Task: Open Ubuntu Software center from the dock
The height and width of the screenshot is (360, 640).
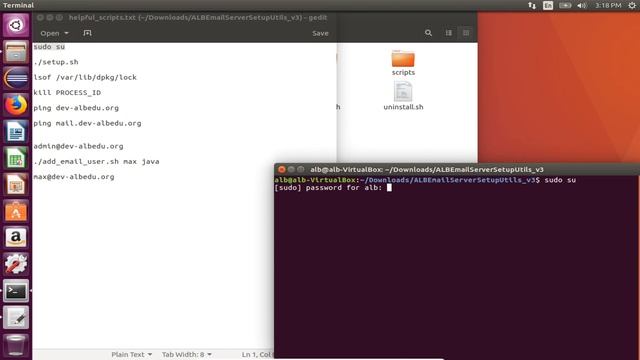Action: coord(16,211)
